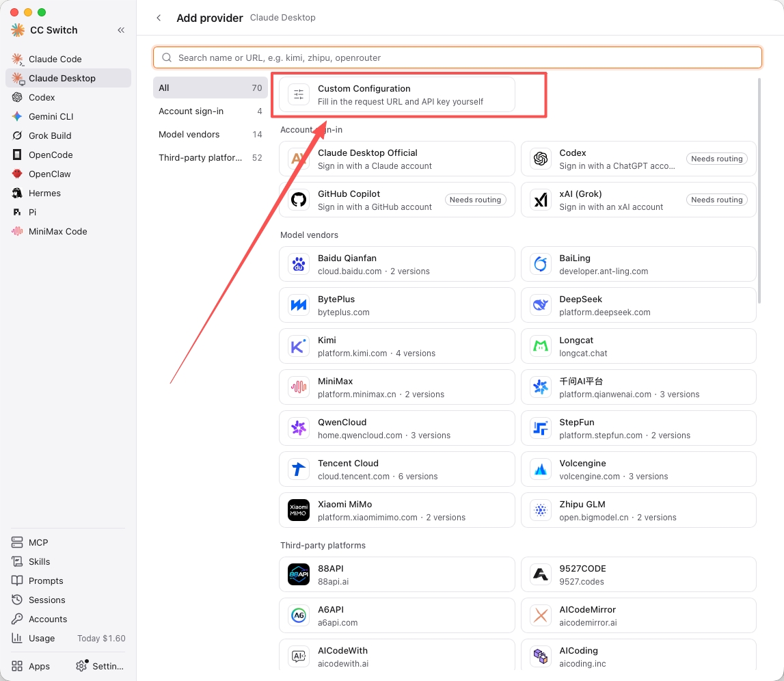Select the 88API platform
Viewport: 784px width, 681px height.
coord(397,574)
